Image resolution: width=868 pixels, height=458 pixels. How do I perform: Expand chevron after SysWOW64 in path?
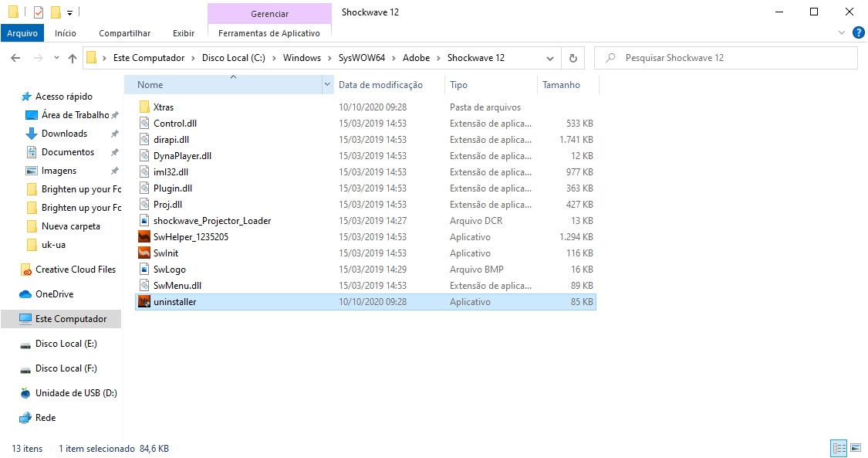393,58
